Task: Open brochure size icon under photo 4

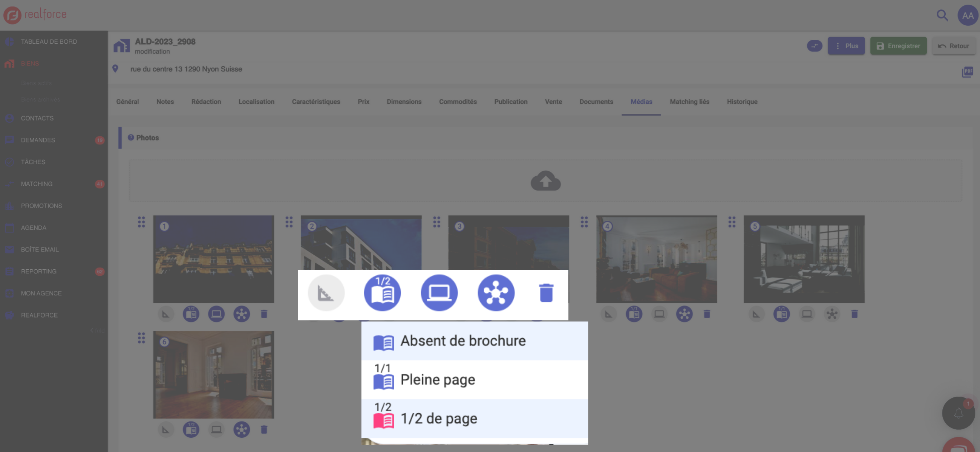Action: click(x=634, y=315)
